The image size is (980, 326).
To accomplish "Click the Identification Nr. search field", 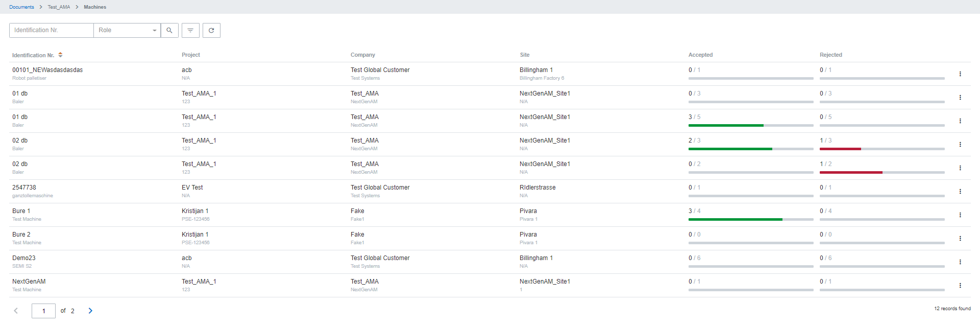I will point(51,31).
